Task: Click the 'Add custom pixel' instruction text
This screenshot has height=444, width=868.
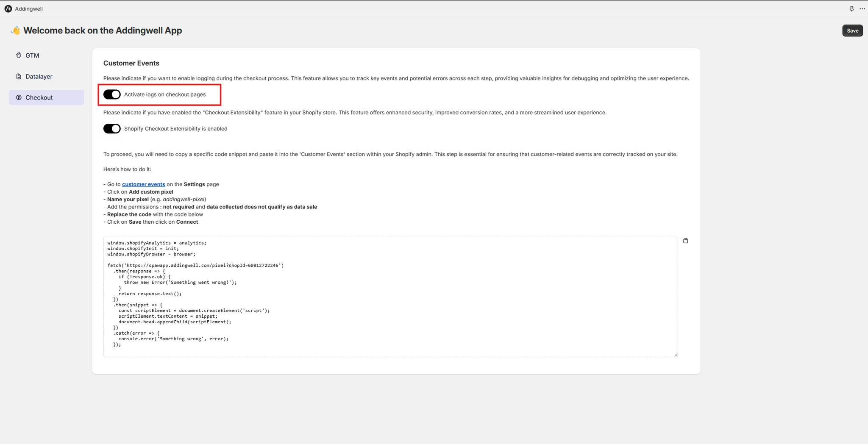Action: [x=151, y=192]
